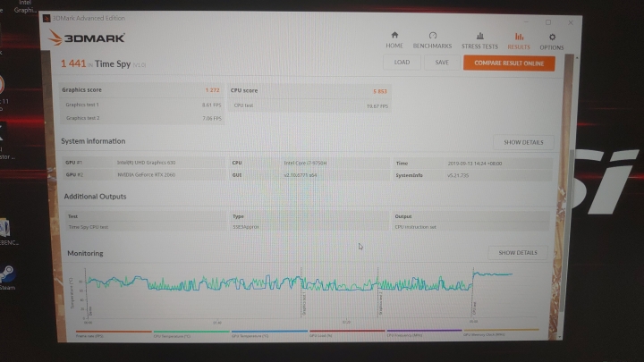Click the CPU instruction set output
Viewport: 644px width, 362px height.
415,227
